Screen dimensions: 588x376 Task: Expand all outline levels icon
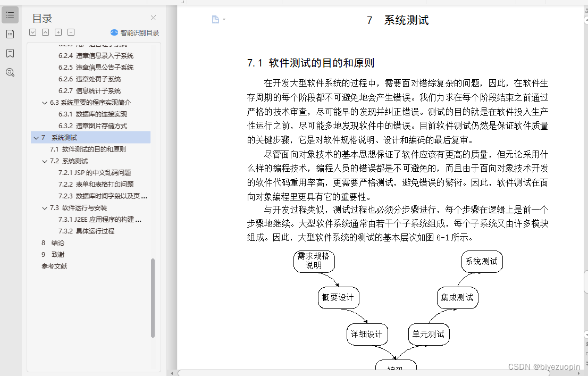33,32
